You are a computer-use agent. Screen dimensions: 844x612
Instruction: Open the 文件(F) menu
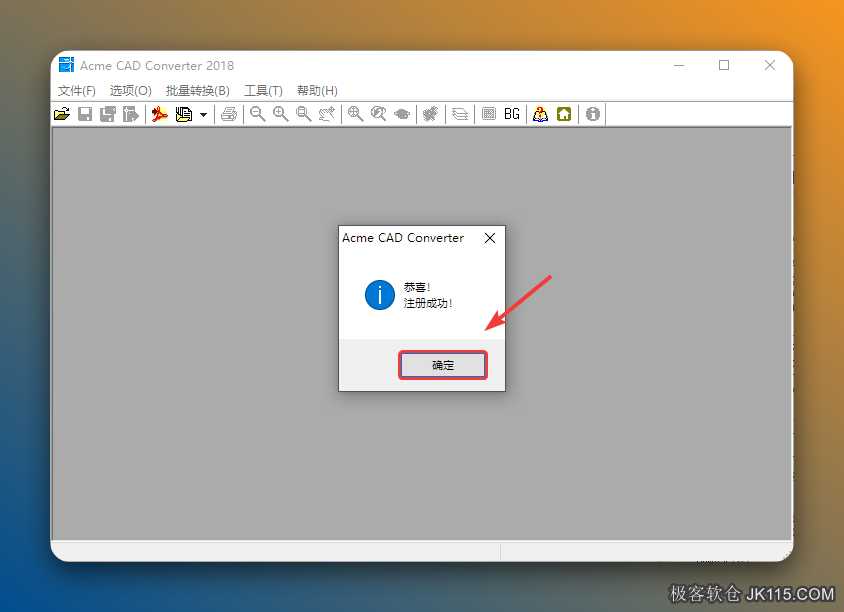point(76,90)
